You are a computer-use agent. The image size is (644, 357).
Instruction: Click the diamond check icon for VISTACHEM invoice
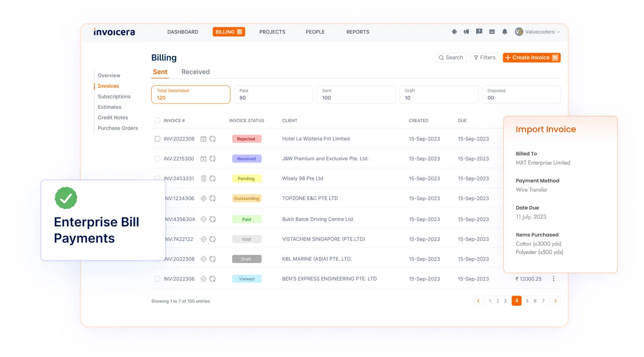click(203, 239)
